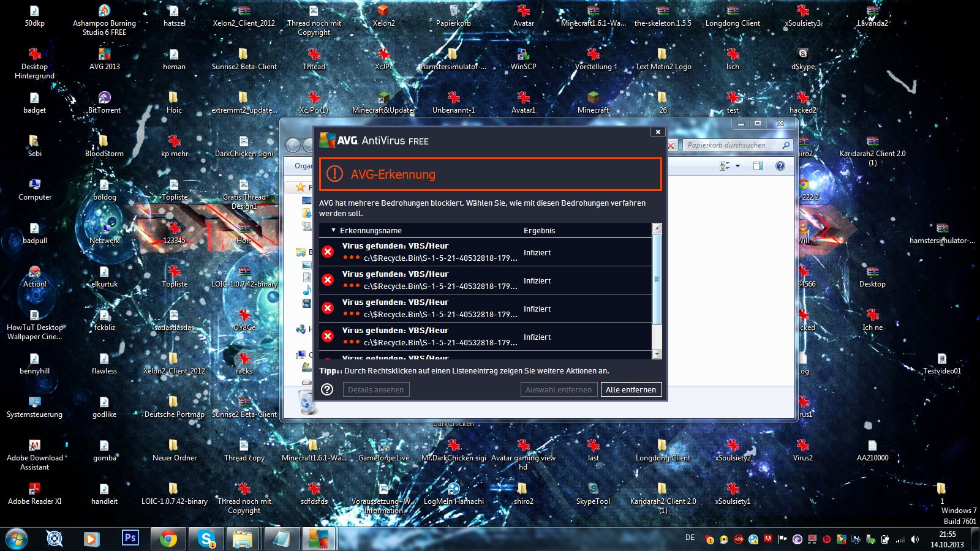Click Adobe updater tray icon
This screenshot has width=980, height=551.
pos(767,539)
